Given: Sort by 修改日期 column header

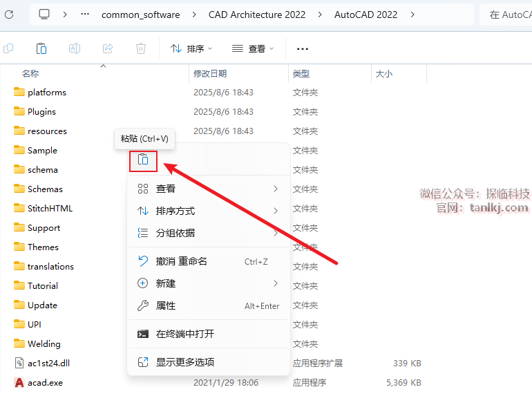Looking at the screenshot, I should (x=210, y=74).
